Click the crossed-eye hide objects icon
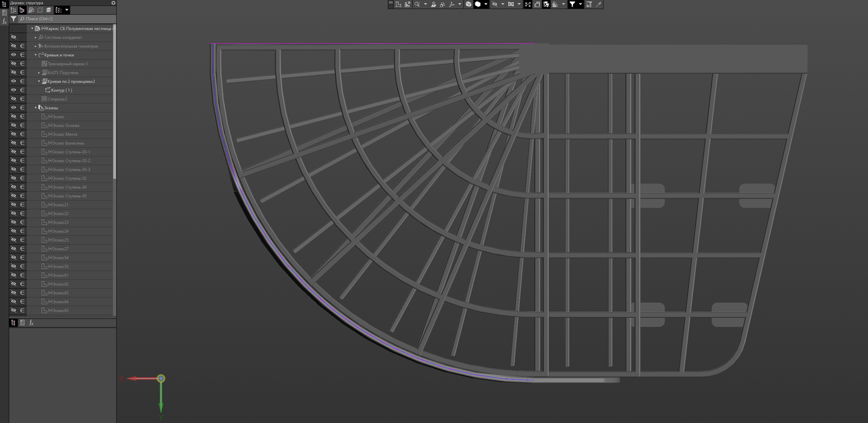Image resolution: width=868 pixels, height=423 pixels. pyautogui.click(x=494, y=4)
